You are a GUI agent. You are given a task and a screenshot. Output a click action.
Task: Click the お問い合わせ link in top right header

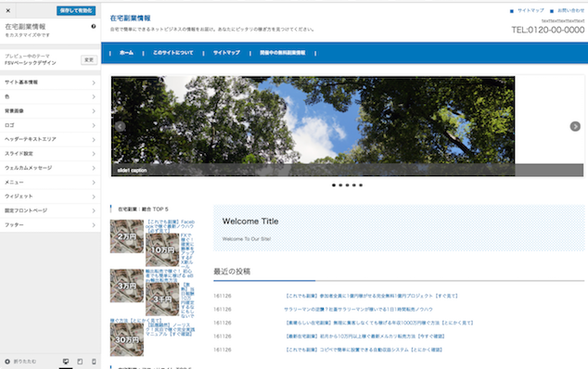tap(570, 10)
